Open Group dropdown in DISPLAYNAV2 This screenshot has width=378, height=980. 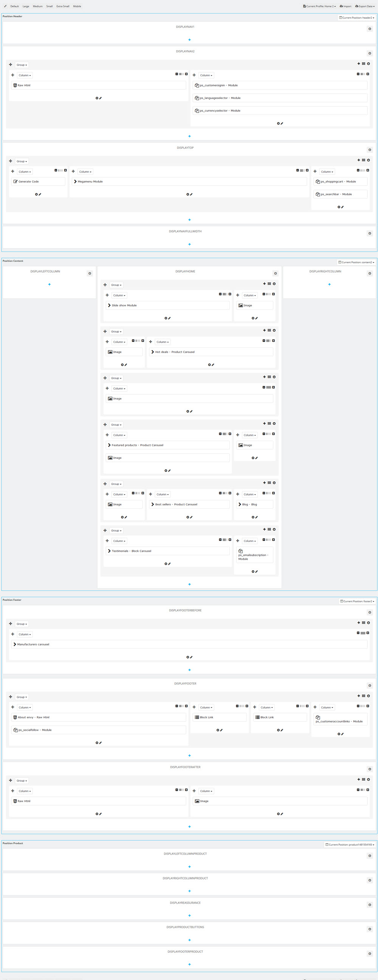click(22, 65)
